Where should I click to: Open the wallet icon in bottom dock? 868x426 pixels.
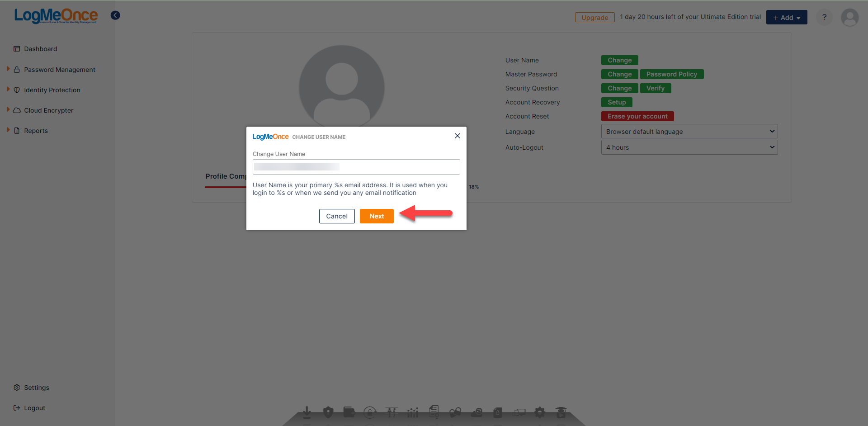click(349, 412)
